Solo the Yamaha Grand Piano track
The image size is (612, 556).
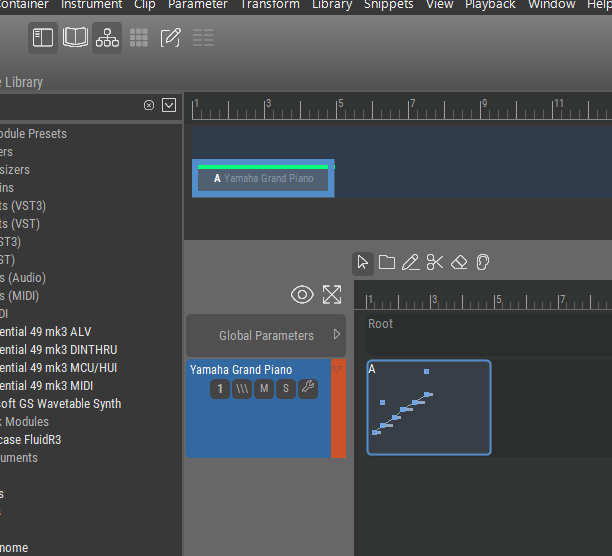coord(286,388)
